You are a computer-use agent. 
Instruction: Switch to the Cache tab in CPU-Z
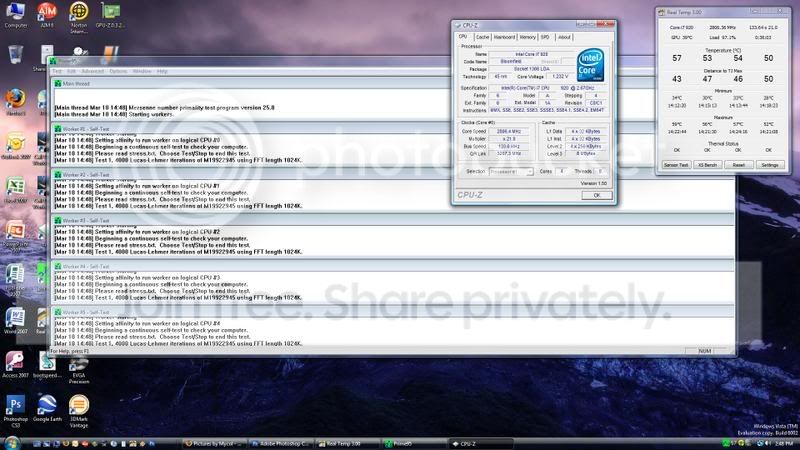pyautogui.click(x=482, y=37)
